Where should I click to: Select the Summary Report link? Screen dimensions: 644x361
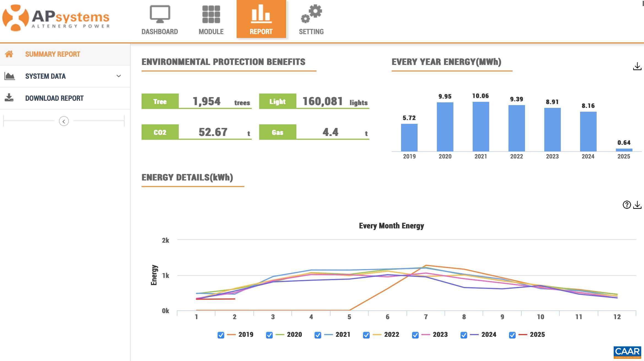point(53,54)
